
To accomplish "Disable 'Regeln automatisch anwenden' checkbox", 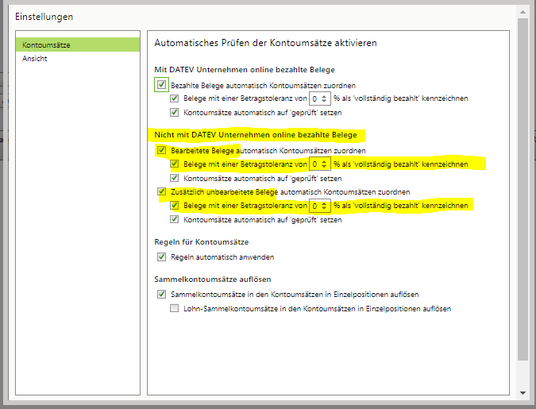I will [161, 257].
